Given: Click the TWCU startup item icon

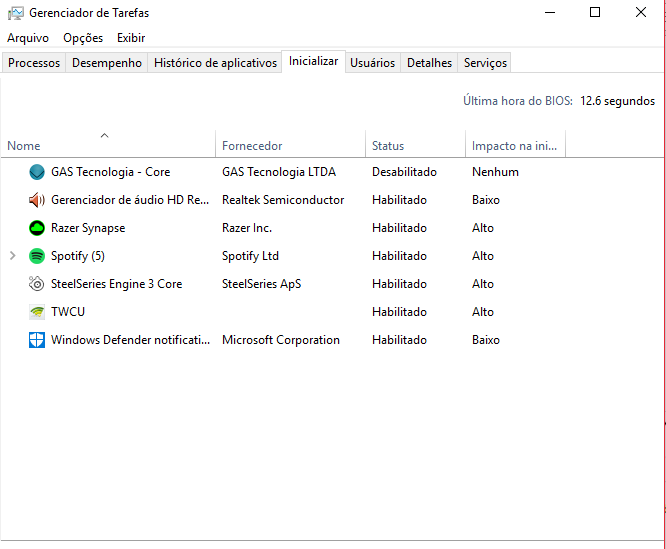Looking at the screenshot, I should (x=37, y=312).
